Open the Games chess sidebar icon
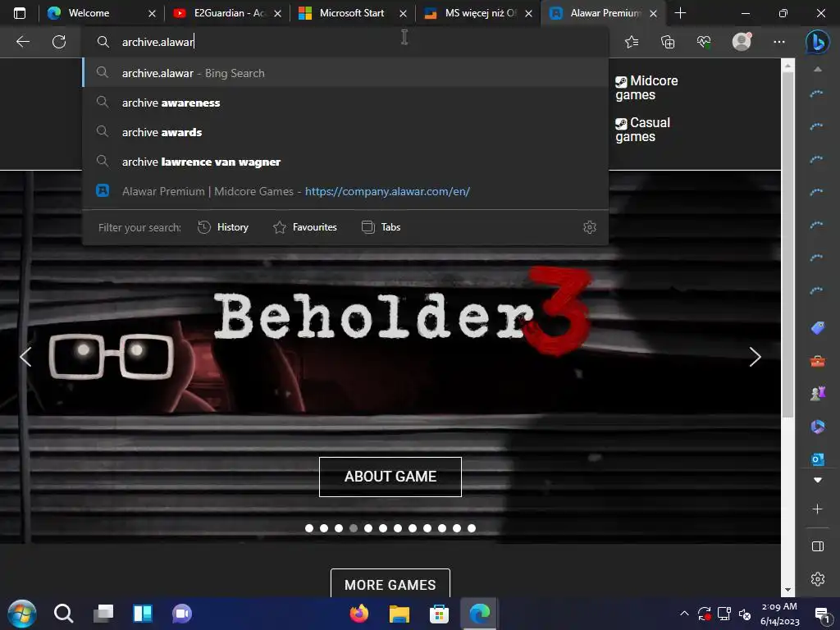This screenshot has height=630, width=840. point(818,394)
